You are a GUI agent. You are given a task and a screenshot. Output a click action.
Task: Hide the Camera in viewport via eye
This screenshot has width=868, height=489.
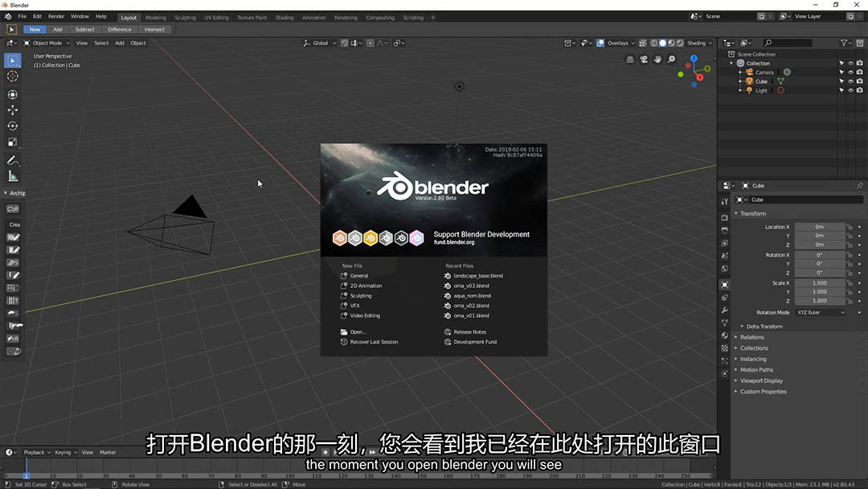click(851, 72)
